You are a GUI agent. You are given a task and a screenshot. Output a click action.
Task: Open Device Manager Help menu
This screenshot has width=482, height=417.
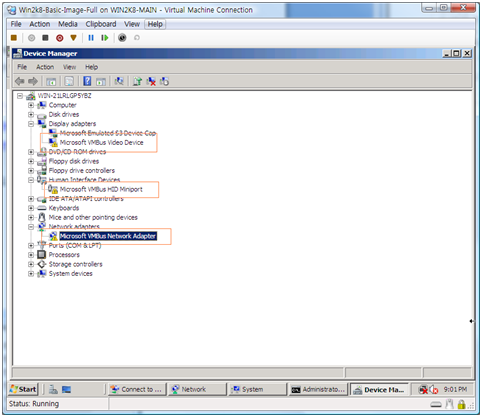tap(91, 67)
